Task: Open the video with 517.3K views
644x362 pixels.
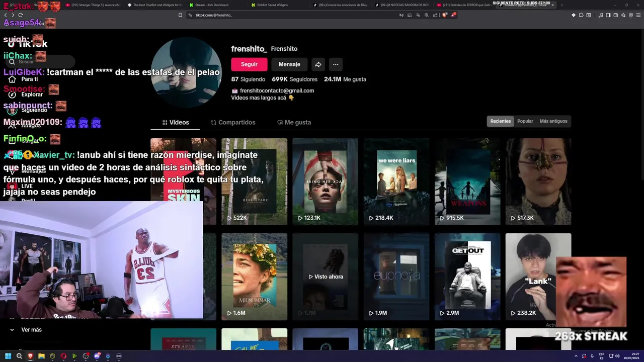Action: click(538, 182)
